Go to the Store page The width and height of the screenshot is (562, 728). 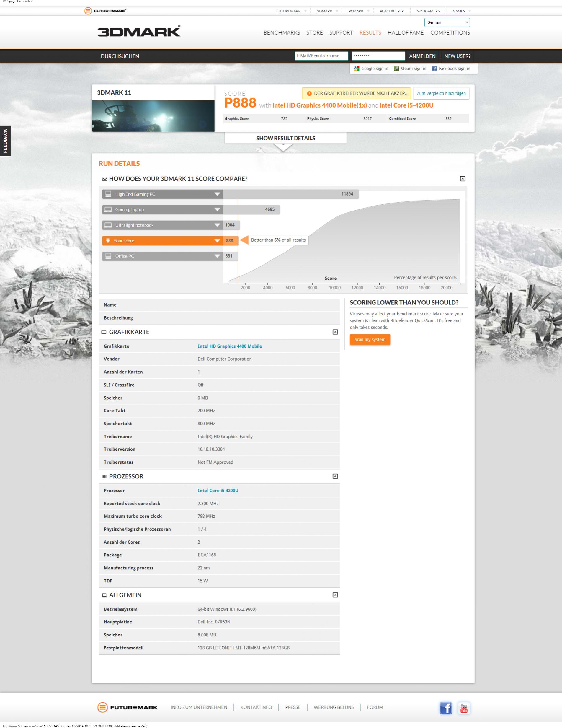click(314, 33)
